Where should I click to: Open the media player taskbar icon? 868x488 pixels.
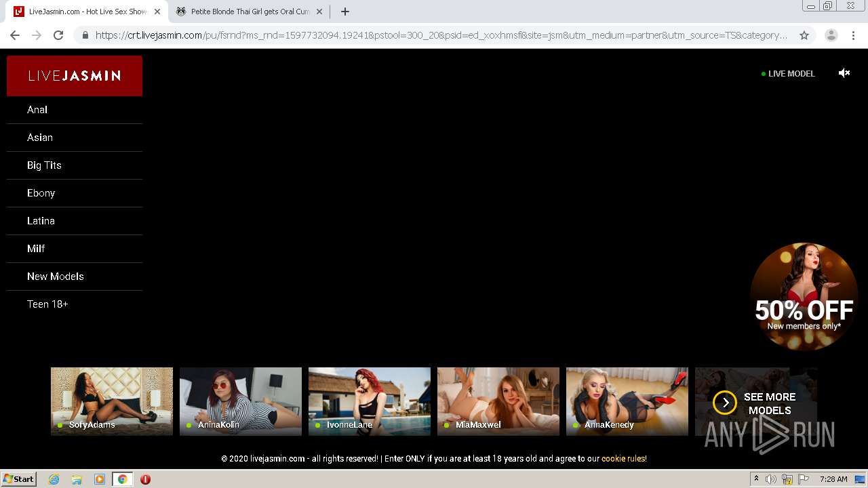[x=100, y=479]
